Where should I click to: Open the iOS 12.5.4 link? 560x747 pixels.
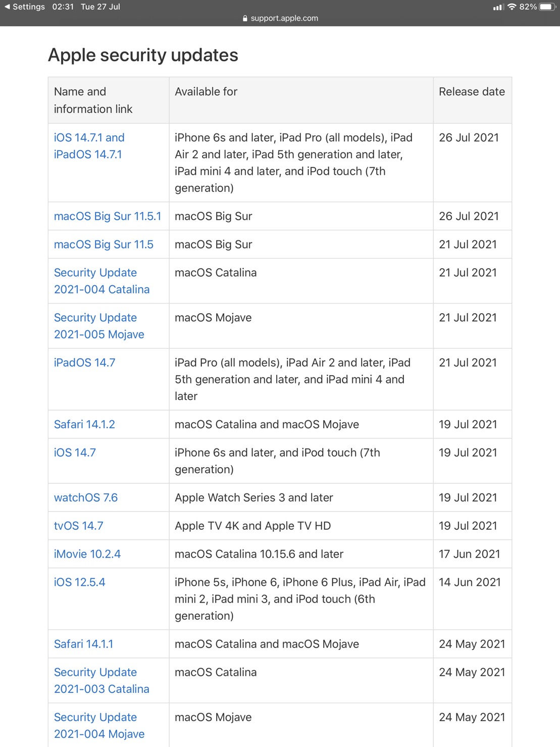click(x=79, y=582)
